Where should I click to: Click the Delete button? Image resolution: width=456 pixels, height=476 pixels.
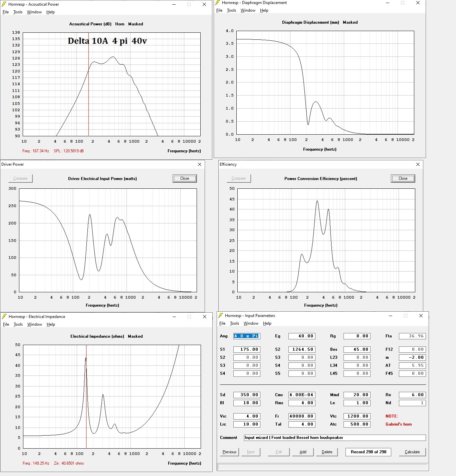327,452
